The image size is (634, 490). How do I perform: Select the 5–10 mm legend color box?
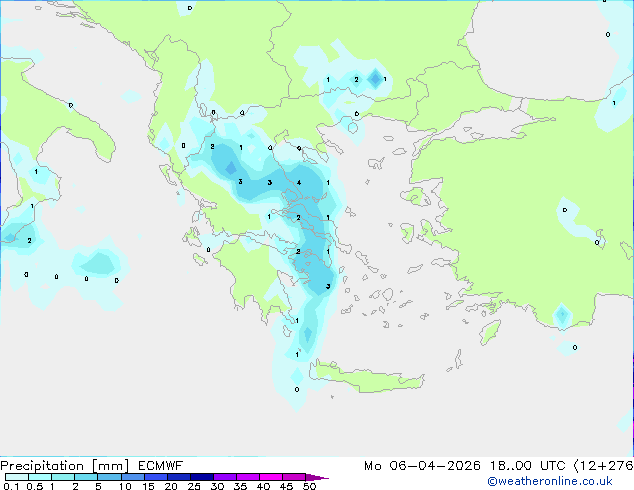[x=109, y=477]
